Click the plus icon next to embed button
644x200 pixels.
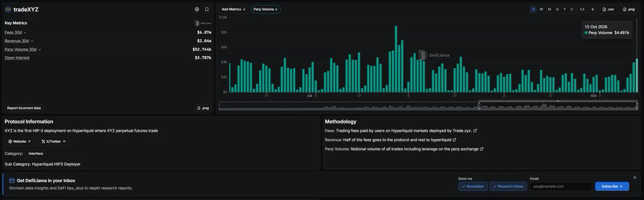coord(592,9)
